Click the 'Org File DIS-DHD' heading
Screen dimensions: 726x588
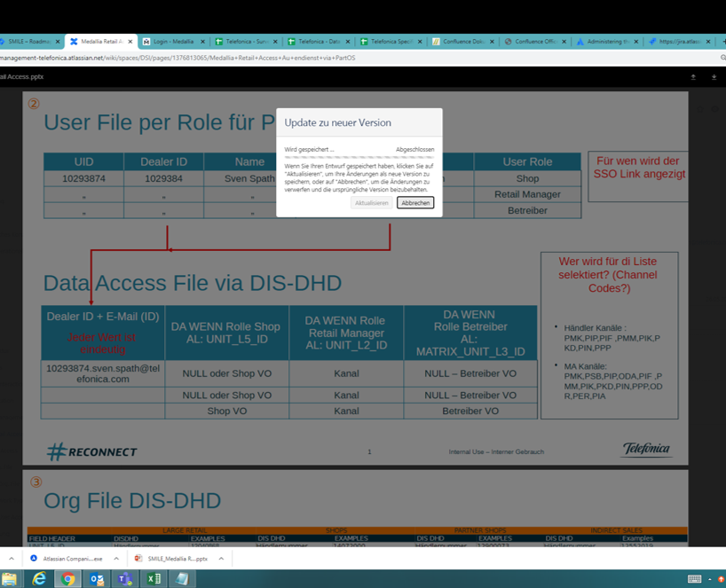point(132,500)
